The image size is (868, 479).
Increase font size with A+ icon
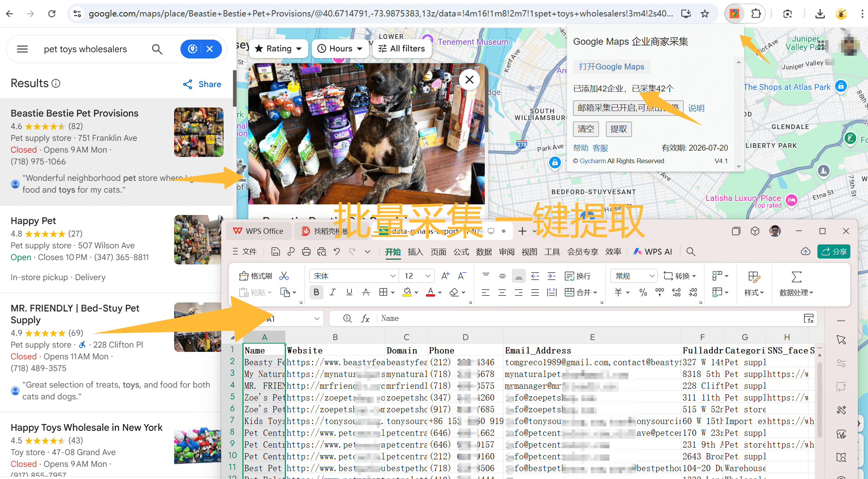point(445,276)
